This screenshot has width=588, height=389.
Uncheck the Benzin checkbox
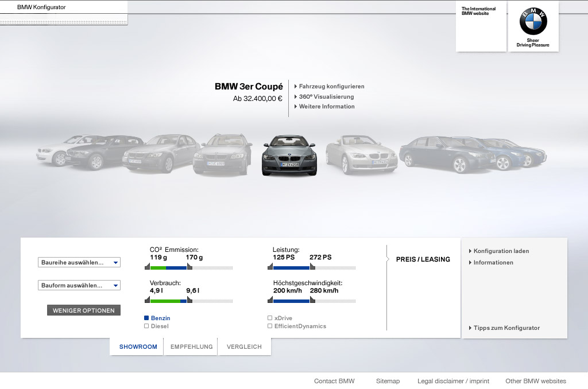pos(146,318)
